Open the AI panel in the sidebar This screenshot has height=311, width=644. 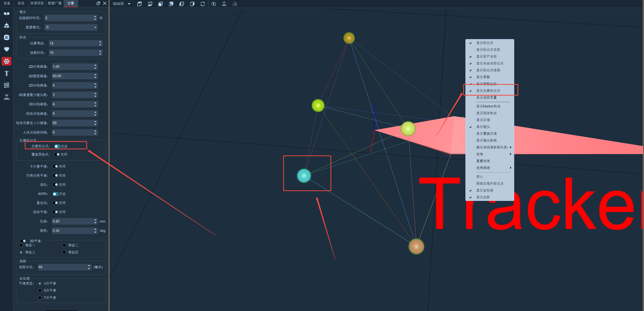pos(6,37)
